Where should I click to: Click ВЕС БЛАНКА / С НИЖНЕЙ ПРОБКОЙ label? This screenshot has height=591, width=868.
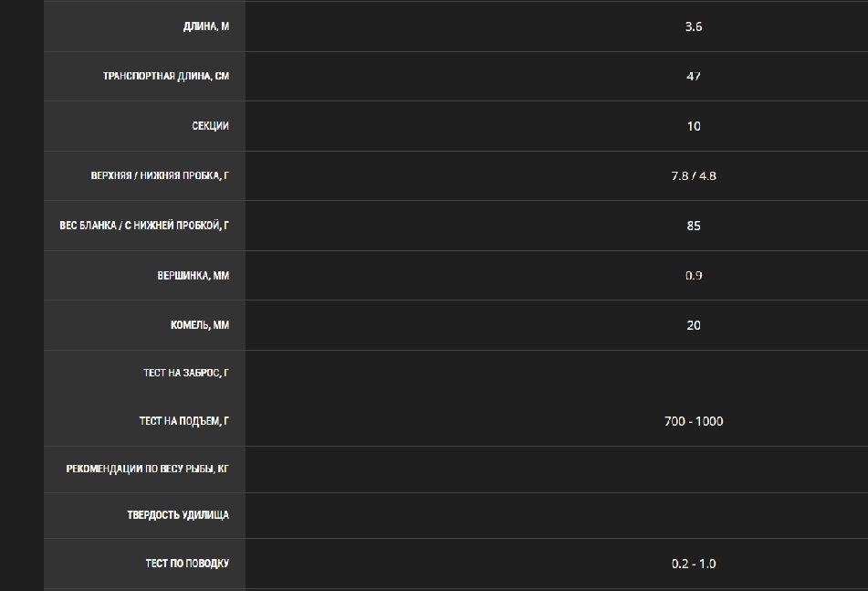pos(144,226)
